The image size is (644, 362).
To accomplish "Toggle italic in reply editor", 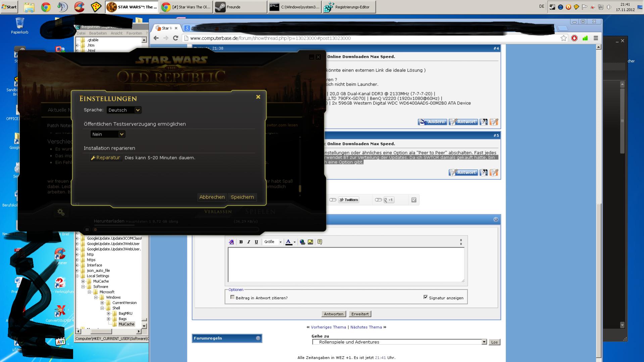I will pyautogui.click(x=249, y=242).
